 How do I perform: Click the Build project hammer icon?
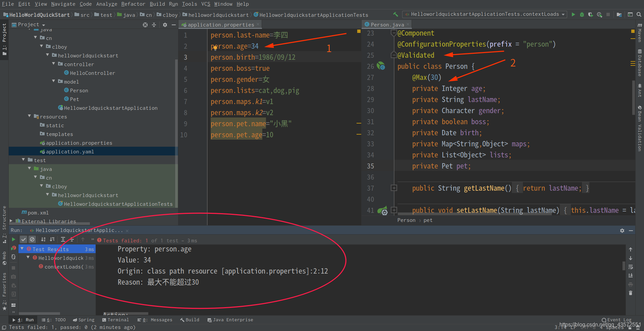coord(395,14)
